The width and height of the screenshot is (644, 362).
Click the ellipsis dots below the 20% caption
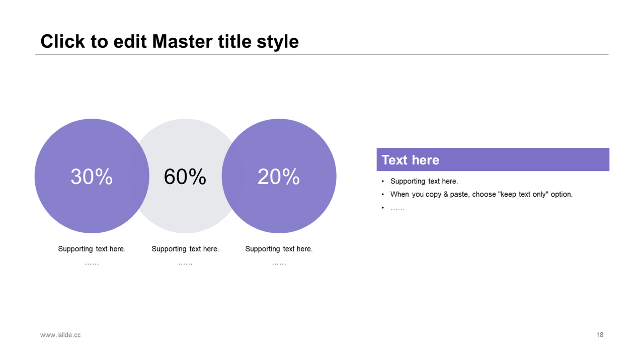point(279,263)
